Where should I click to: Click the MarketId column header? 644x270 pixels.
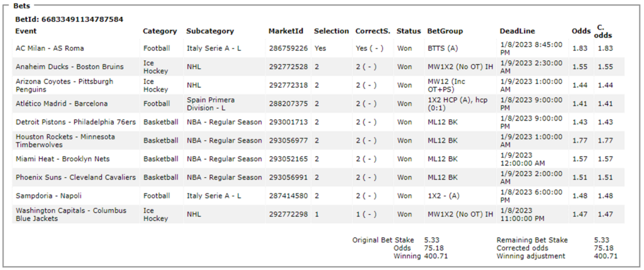(286, 31)
